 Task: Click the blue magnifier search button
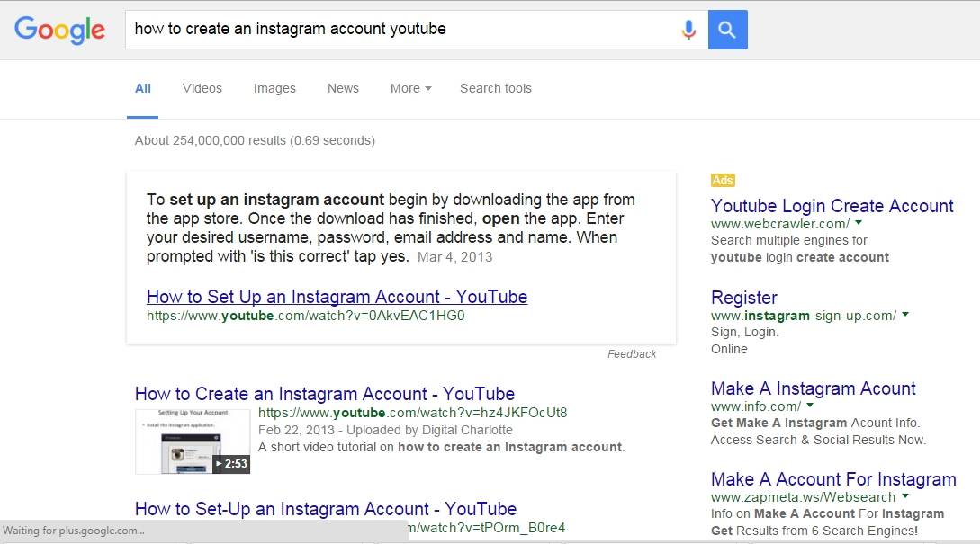727,30
